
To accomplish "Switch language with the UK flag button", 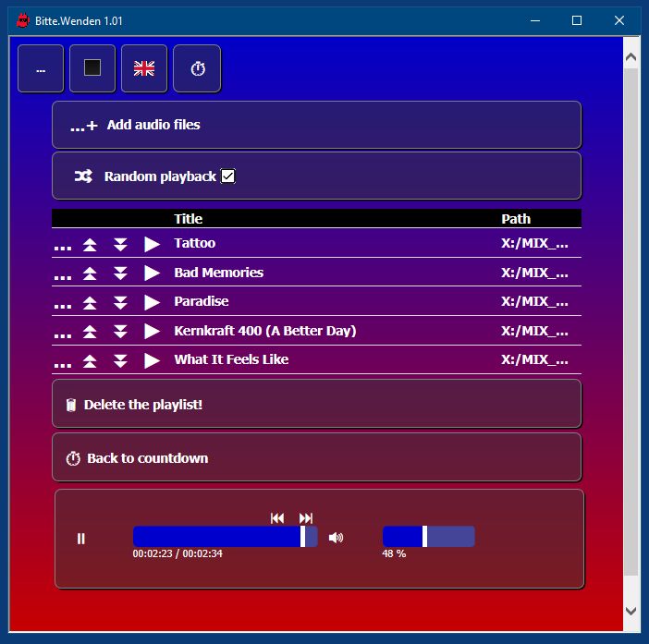I will click(144, 68).
